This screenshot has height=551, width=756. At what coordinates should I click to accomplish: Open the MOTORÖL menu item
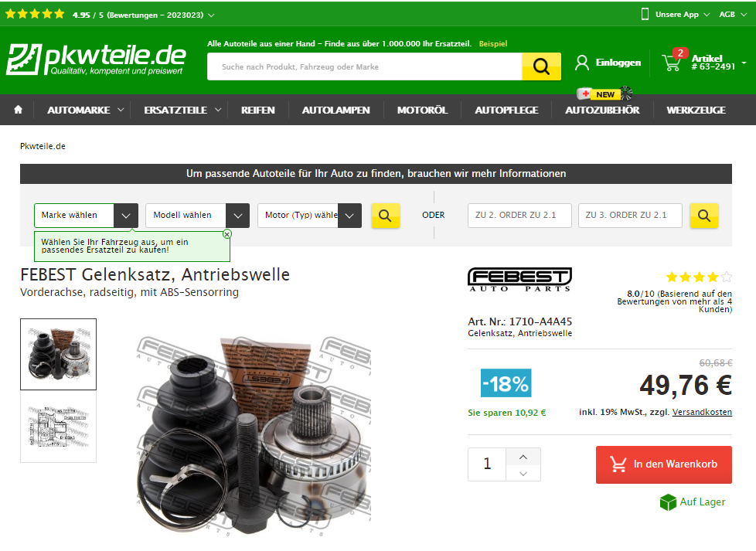(422, 110)
